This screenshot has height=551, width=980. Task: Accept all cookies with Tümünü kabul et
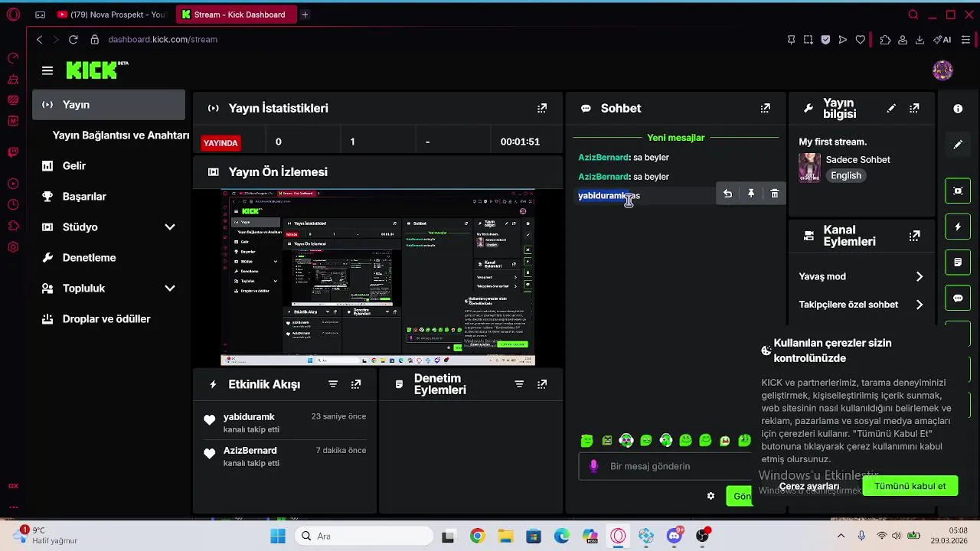pyautogui.click(x=910, y=486)
